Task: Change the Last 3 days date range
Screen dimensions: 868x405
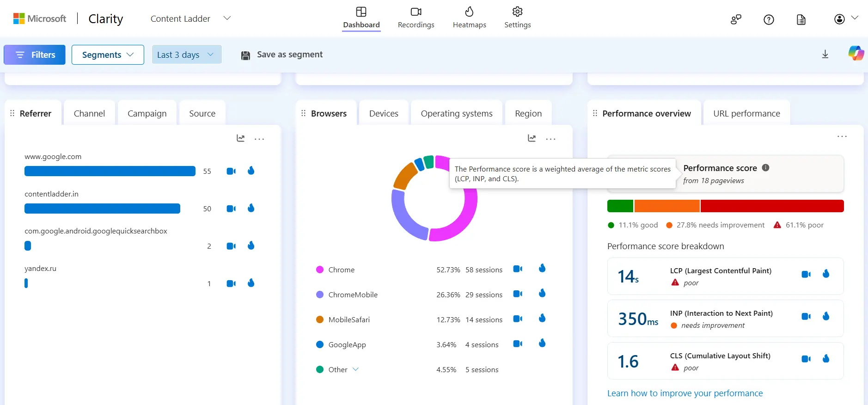Action: pos(186,55)
